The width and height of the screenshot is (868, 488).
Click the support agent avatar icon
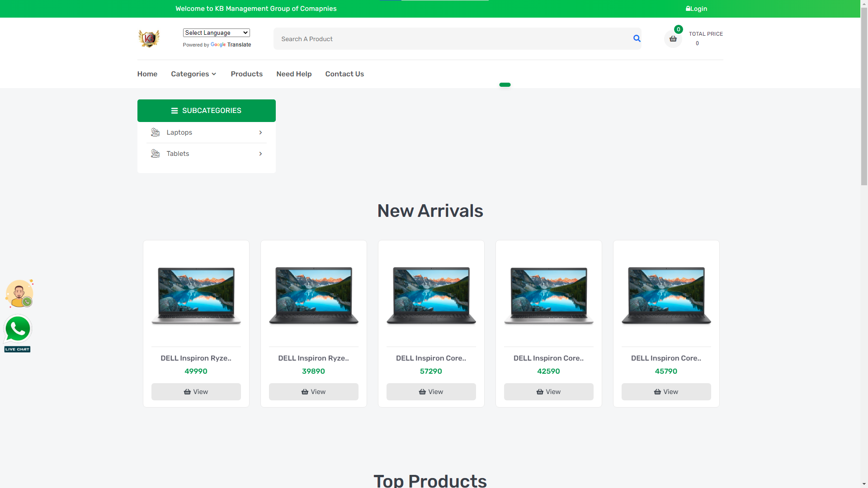pyautogui.click(x=19, y=294)
